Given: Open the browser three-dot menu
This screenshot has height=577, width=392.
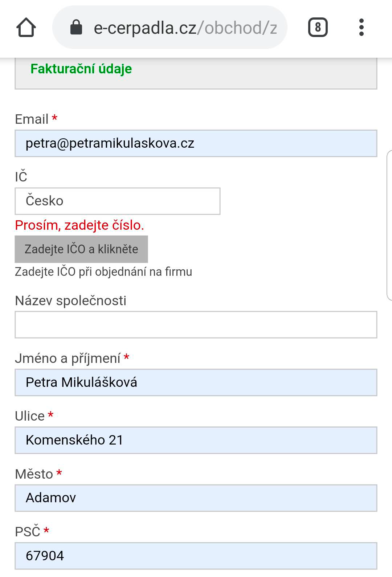Looking at the screenshot, I should click(361, 27).
